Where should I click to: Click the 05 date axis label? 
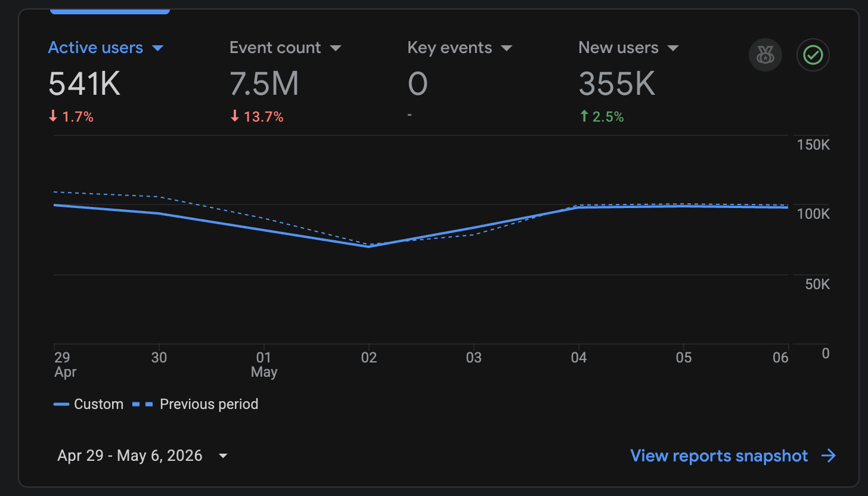coord(684,358)
